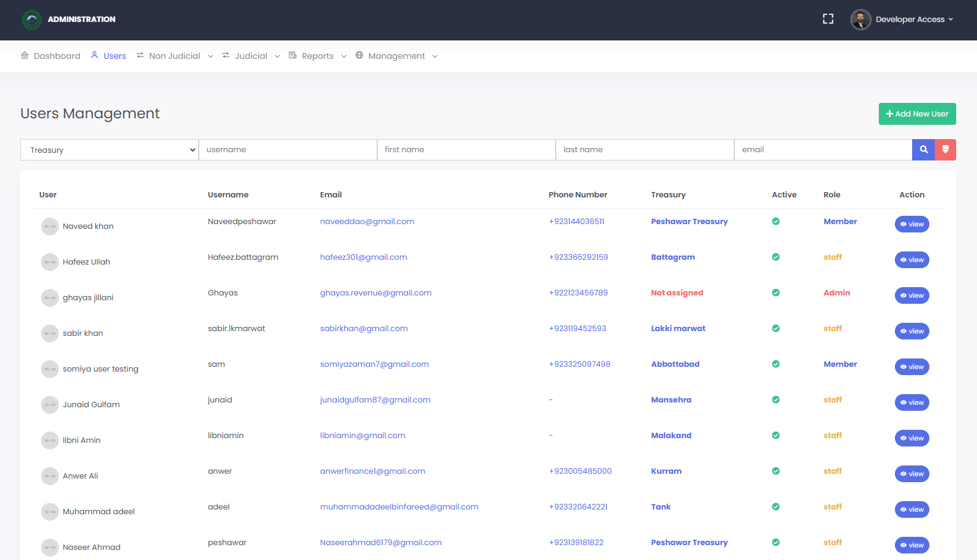The width and height of the screenshot is (977, 560).
Task: Click the Add New User button
Action: point(917,114)
